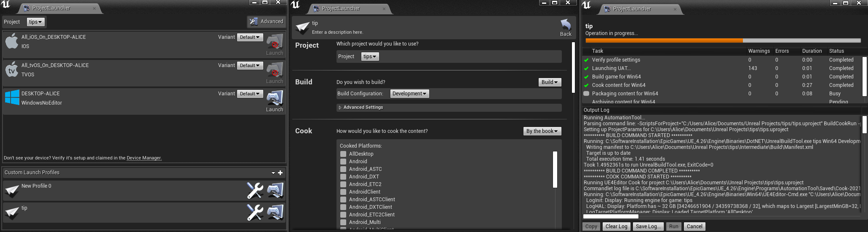Open Variant dropdown for tvOS device
Viewport: 868px width, 232px height.
pyautogui.click(x=250, y=65)
